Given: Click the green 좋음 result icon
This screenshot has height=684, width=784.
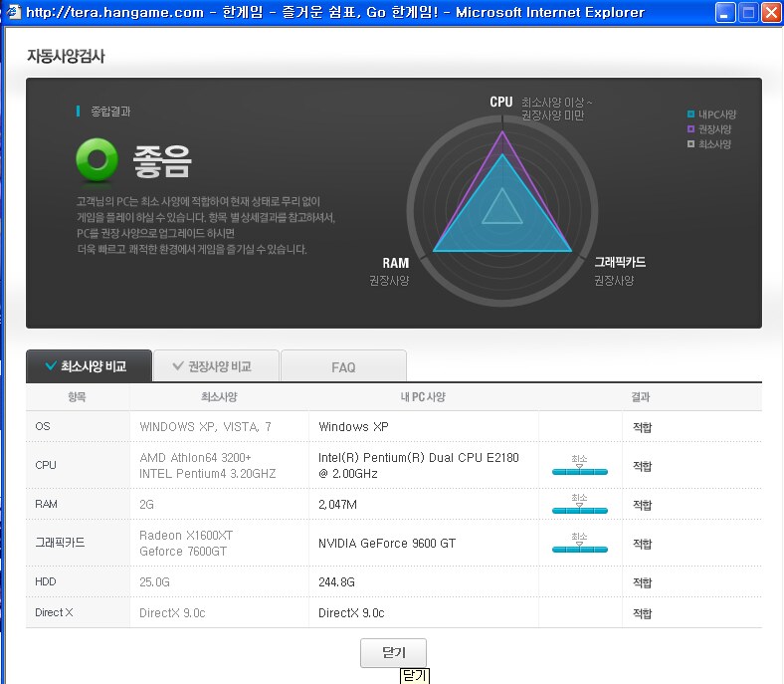Looking at the screenshot, I should [x=98, y=160].
